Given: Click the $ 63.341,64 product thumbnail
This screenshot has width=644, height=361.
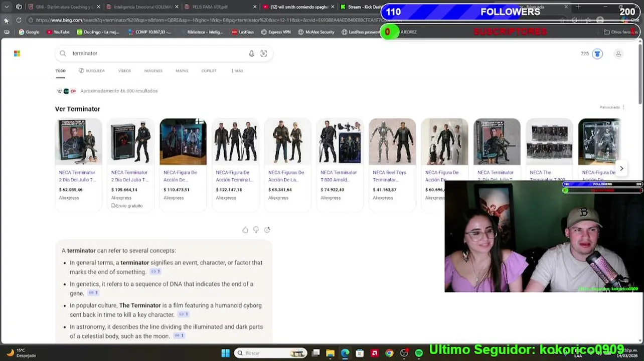Looking at the screenshot, I should pyautogui.click(x=287, y=142).
